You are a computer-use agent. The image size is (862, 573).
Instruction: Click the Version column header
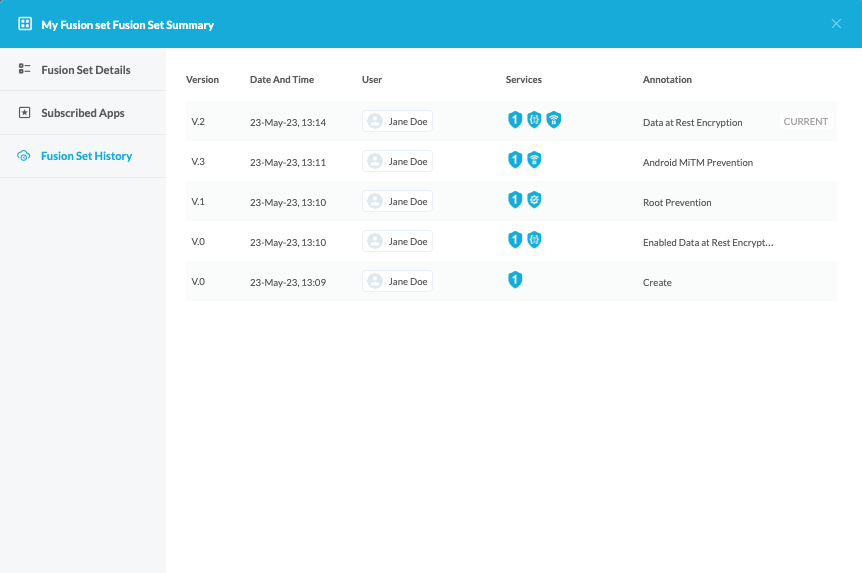pos(202,80)
